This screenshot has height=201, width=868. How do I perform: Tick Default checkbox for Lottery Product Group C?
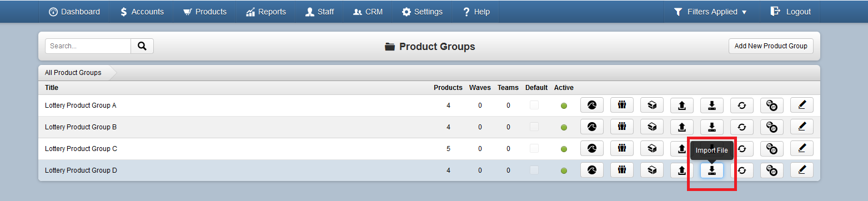click(x=534, y=148)
